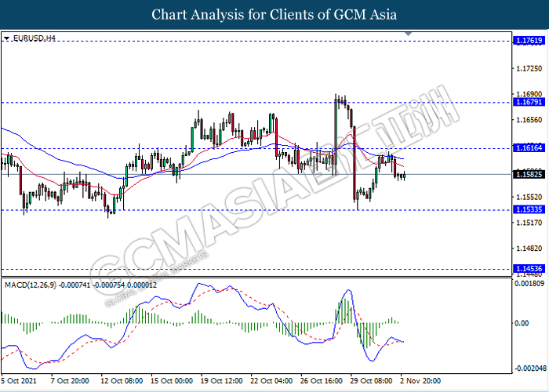This screenshot has width=549, height=392.
Task: Click the EURUSD.H4 chart symbol label
Action: coord(35,38)
